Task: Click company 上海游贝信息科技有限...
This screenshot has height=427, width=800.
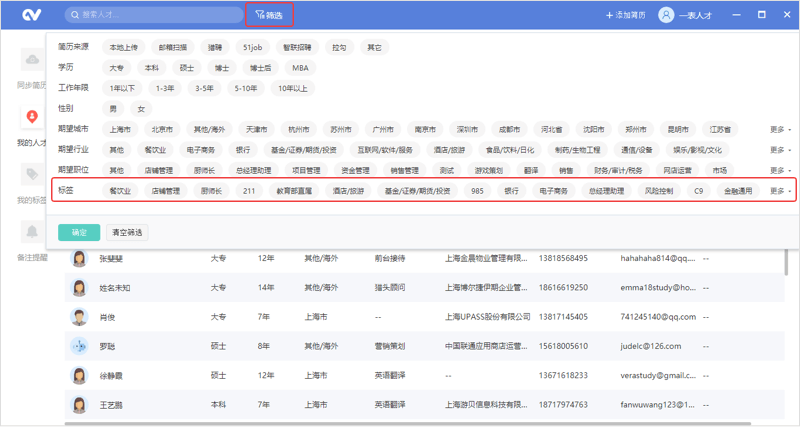Action: (x=486, y=405)
